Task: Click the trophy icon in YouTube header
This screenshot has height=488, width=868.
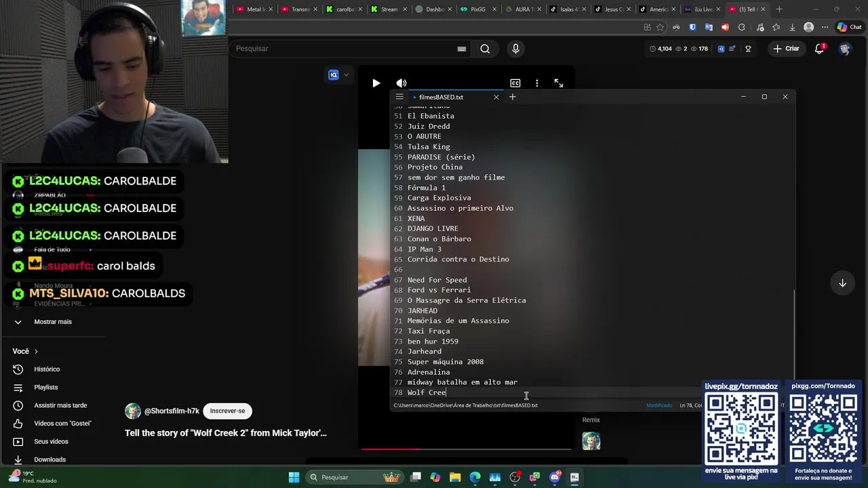Action: [748, 49]
